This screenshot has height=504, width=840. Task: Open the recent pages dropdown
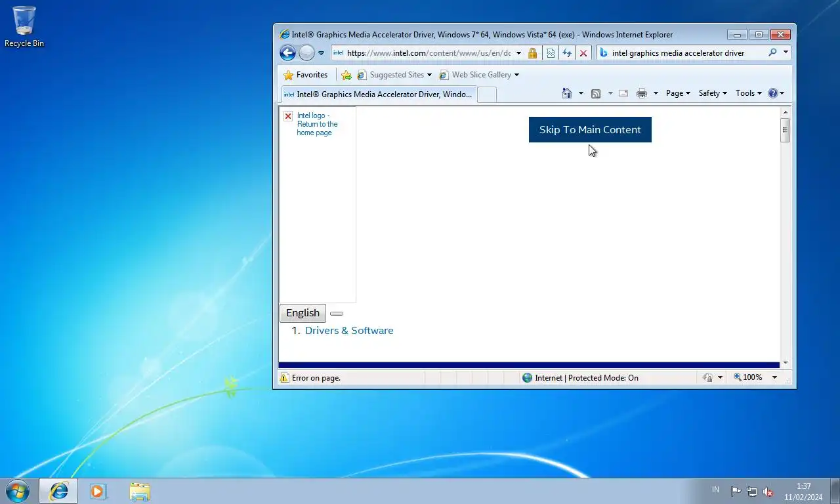click(322, 53)
